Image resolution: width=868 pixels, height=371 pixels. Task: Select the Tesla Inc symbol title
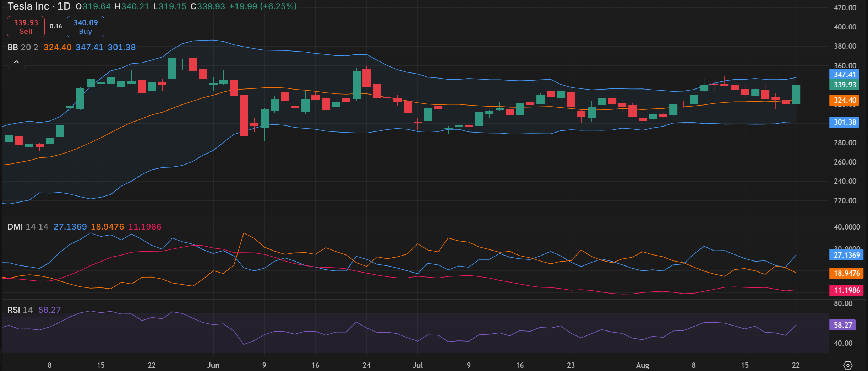click(x=28, y=6)
